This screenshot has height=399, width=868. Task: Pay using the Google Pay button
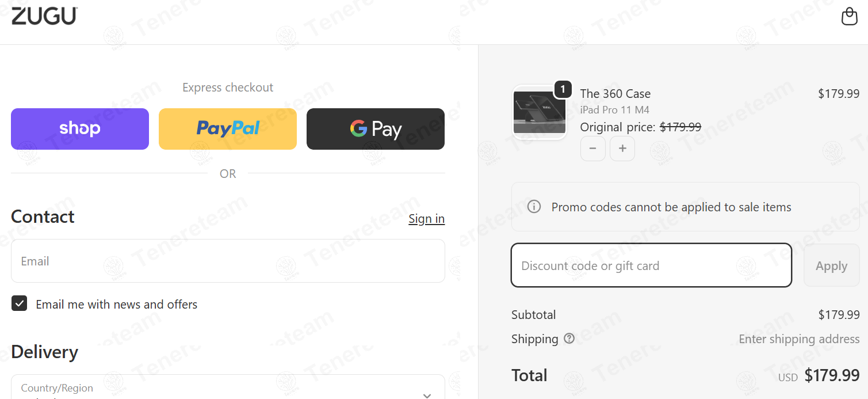[376, 129]
